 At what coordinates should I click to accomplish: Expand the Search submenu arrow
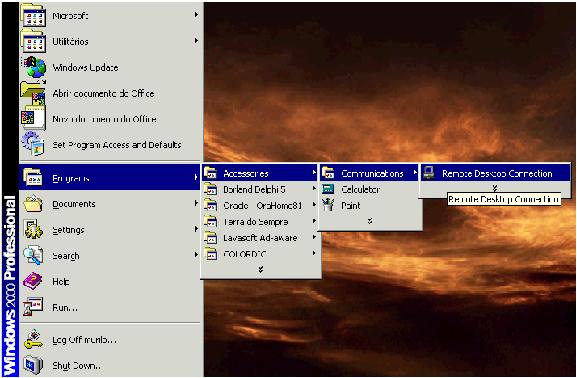click(x=196, y=254)
